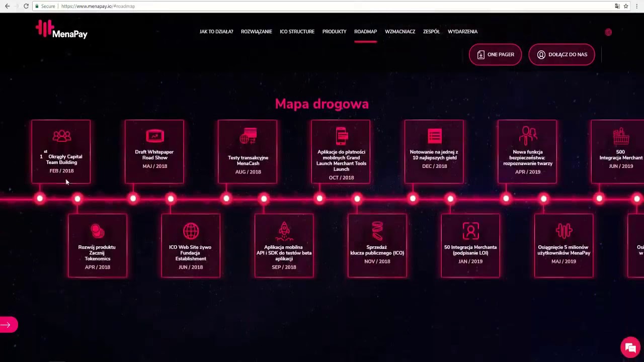Viewport: 644px width, 362px height.
Task: Open ICO STRUCTURE nav item
Action: tap(297, 32)
